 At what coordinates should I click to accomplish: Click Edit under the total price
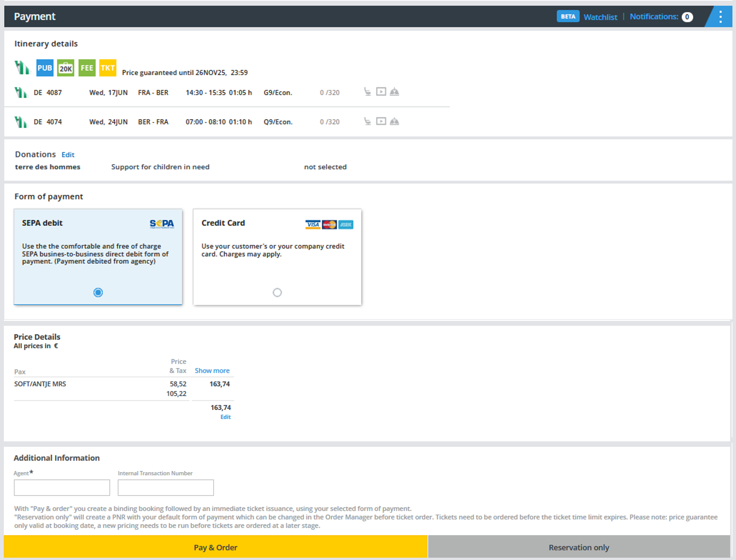(x=225, y=417)
